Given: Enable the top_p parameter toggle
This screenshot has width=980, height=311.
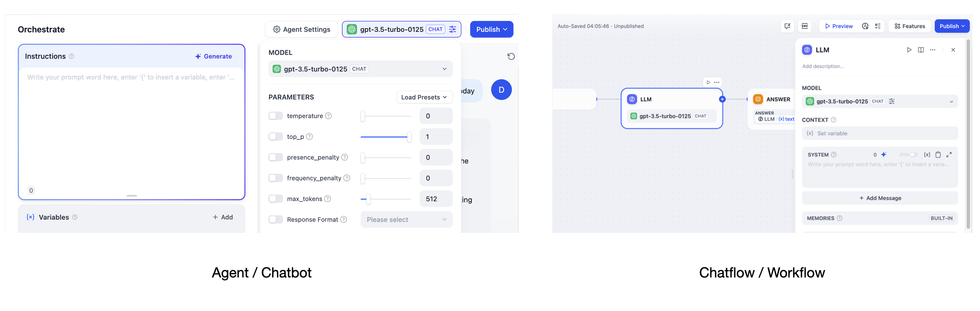Looking at the screenshot, I should pos(276,136).
